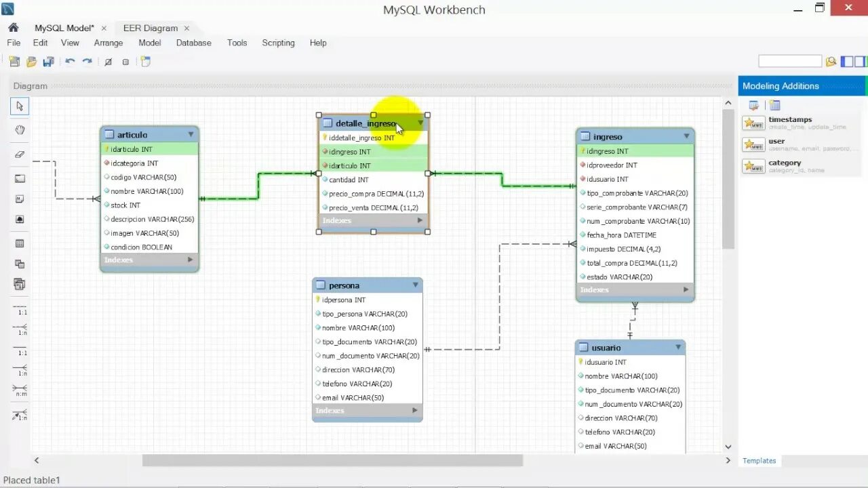868x488 pixels.
Task: Toggle the left sidebar panel visibility
Action: pyautogui.click(x=847, y=62)
